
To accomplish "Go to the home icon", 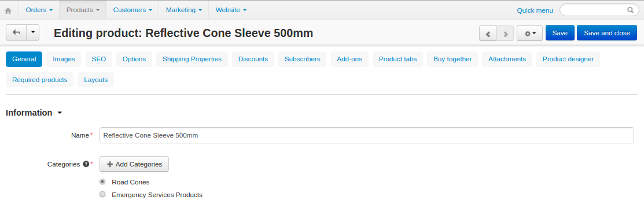I will point(8,10).
